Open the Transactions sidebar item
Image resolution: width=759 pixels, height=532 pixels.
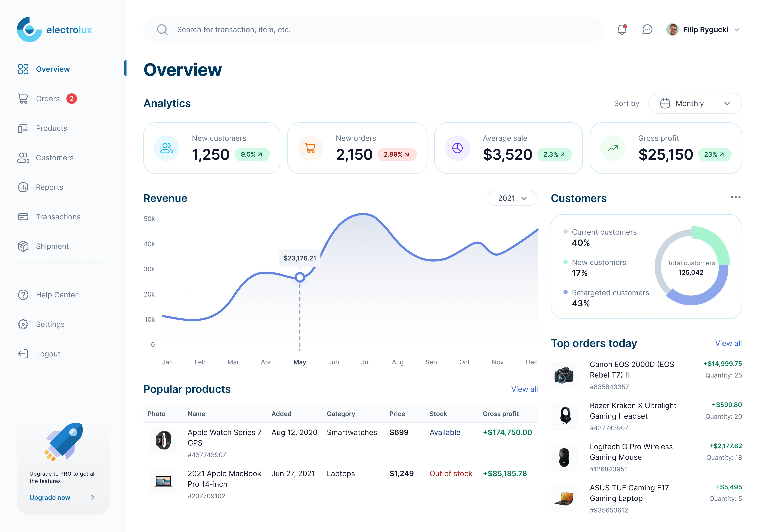58,217
